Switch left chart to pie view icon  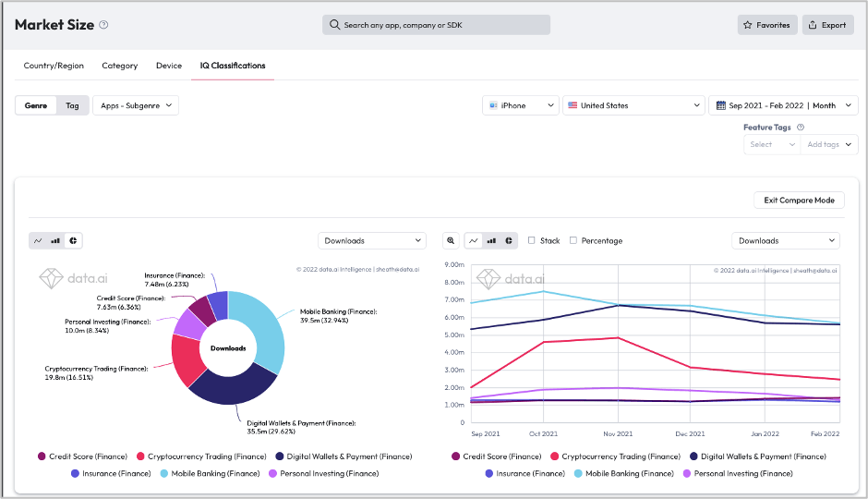[73, 241]
